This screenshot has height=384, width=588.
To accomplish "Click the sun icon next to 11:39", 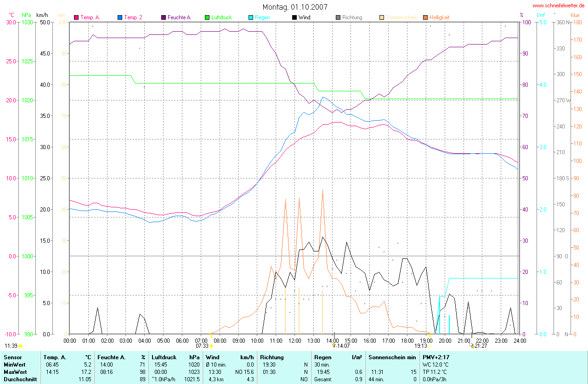I will tap(21, 346).
